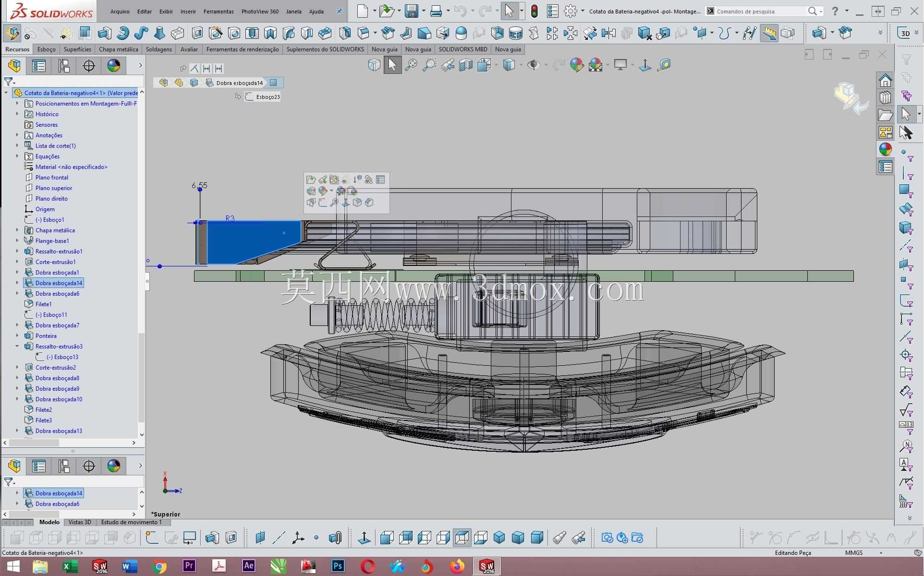Viewport: 924px width, 576px height.
Task: Click the MMGS unit system in status bar
Action: click(x=854, y=553)
